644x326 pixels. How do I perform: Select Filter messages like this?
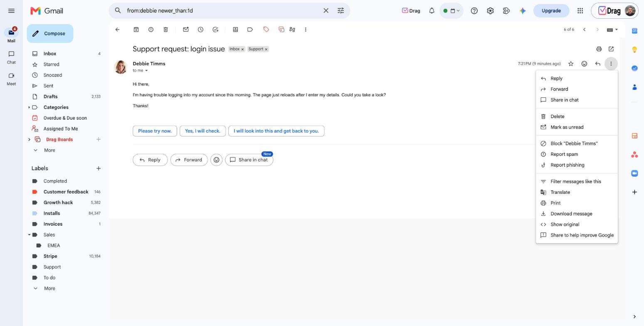click(577, 181)
